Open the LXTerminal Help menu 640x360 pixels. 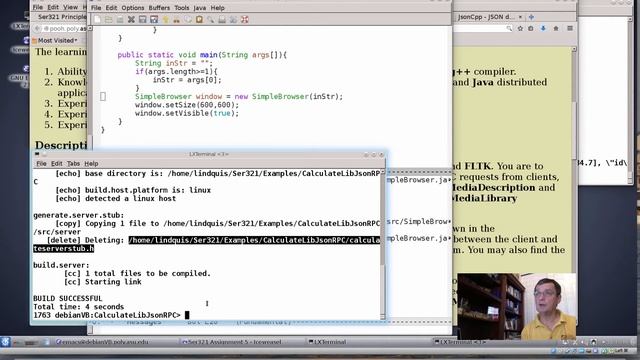tap(91, 163)
